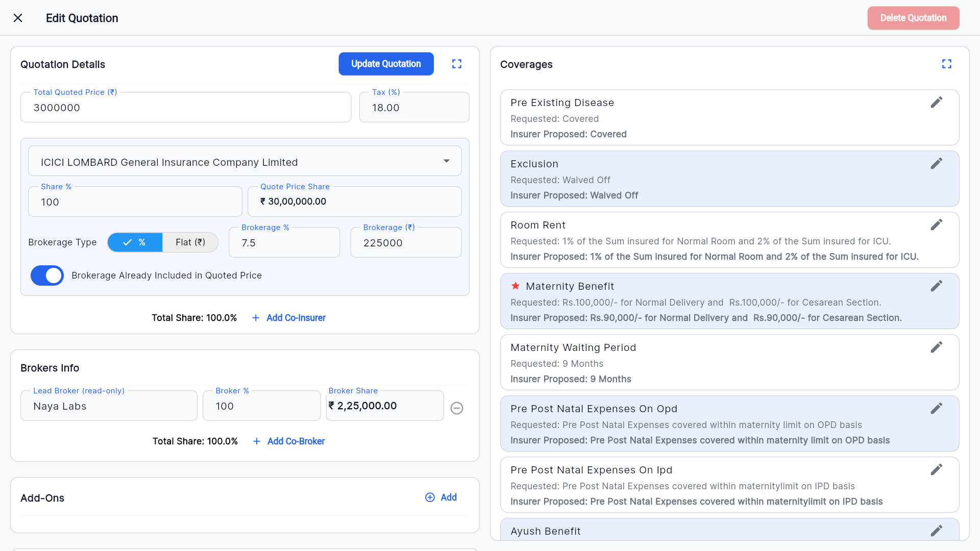Expand Coverages panel to fullscreen
Image resolution: width=980 pixels, height=551 pixels.
point(947,64)
